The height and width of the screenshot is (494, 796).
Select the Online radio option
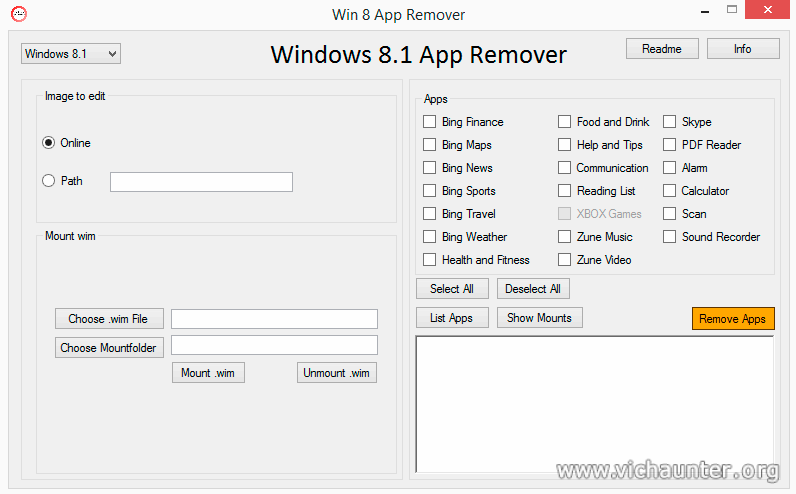(x=48, y=143)
